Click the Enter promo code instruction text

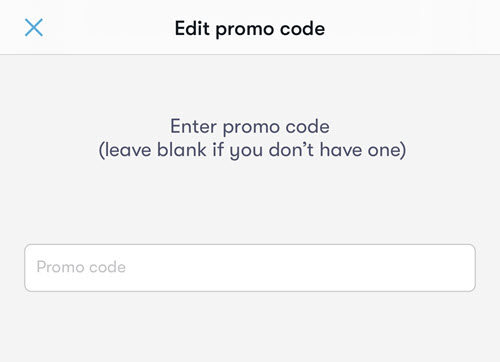(250, 127)
